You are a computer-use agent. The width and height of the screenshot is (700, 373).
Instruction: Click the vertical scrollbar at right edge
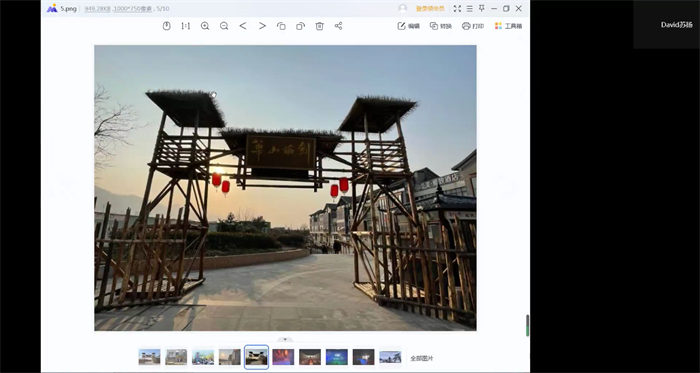pyautogui.click(x=528, y=325)
